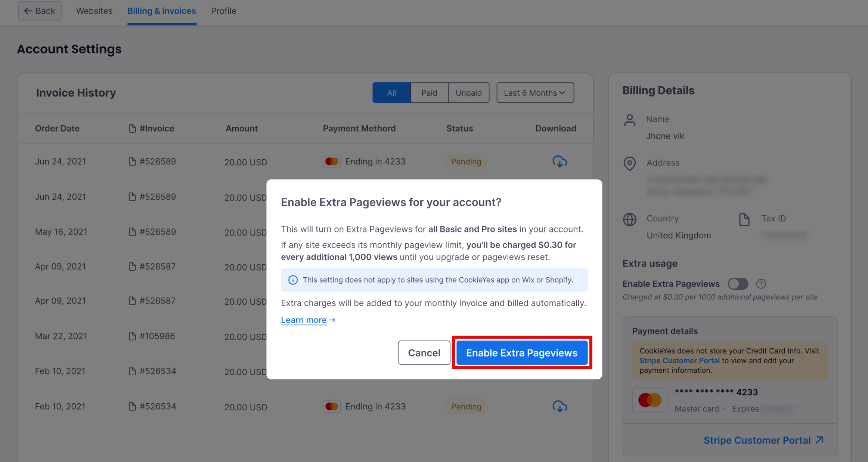Download the Feb 10 invoice #526534
Screen dimensions: 868x462
pos(559,406)
